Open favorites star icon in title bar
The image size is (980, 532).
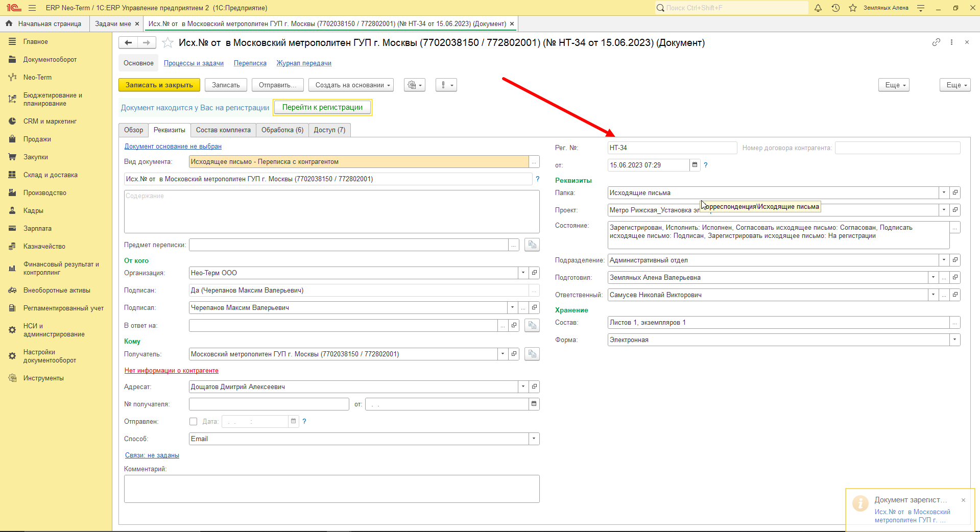click(852, 8)
